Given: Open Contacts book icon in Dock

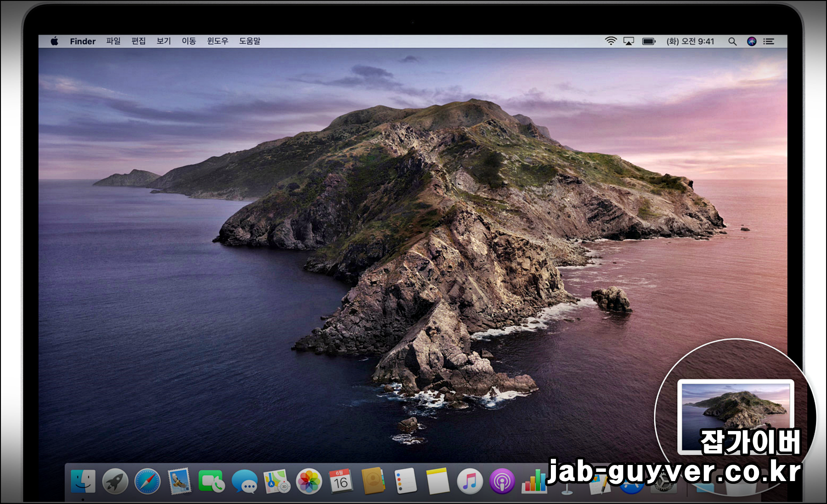Looking at the screenshot, I should click(373, 481).
